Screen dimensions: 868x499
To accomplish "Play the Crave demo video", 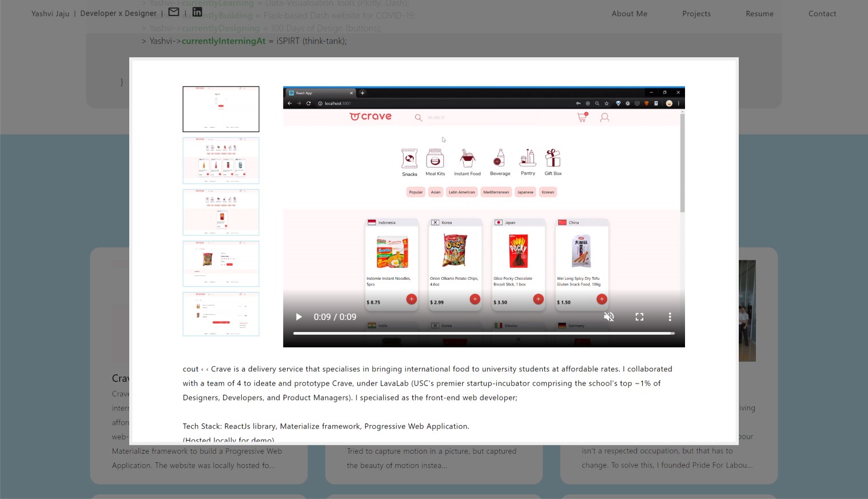I will click(298, 317).
